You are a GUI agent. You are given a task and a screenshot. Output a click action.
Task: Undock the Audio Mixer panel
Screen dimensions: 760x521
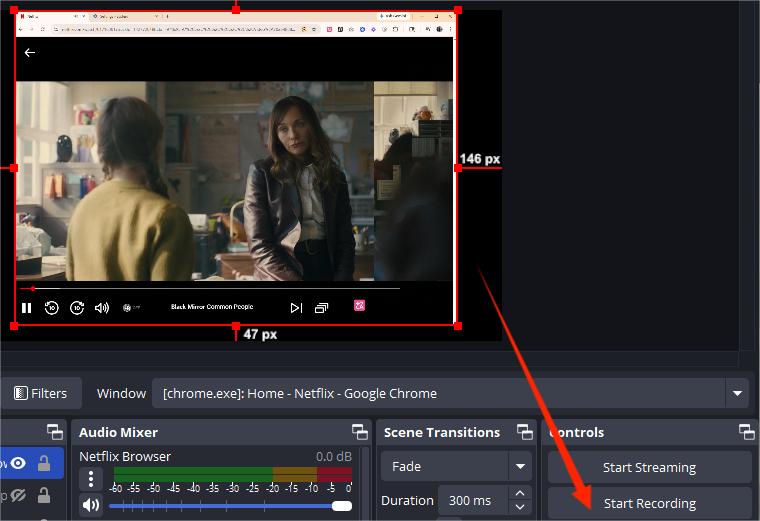pos(360,432)
